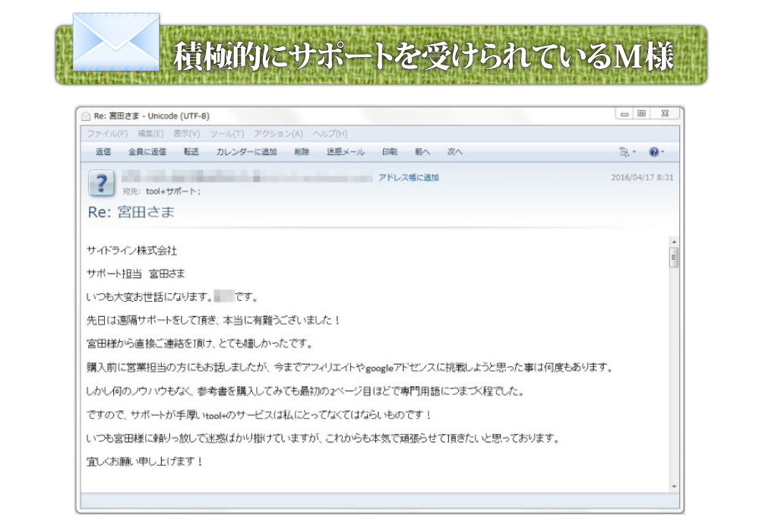The width and height of the screenshot is (759, 532).
Task: Click the 転送 forward button
Action: [x=191, y=152]
